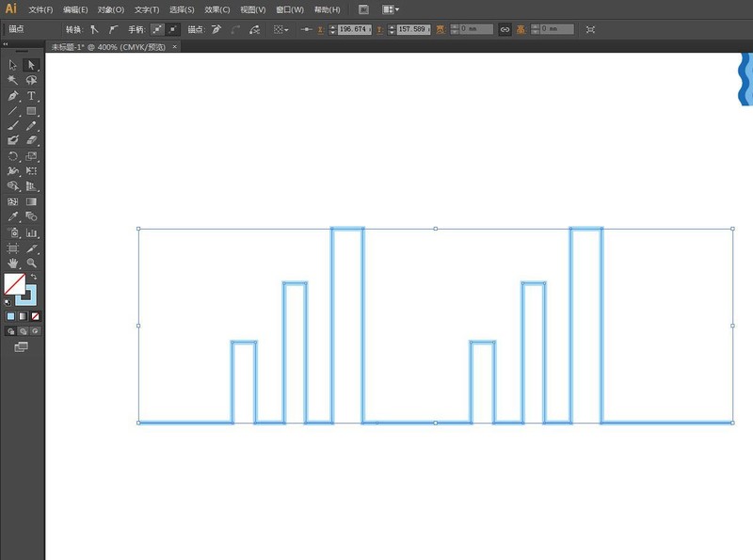The image size is (753, 560).
Task: Open the 帮助(H) menu
Action: 327,9
